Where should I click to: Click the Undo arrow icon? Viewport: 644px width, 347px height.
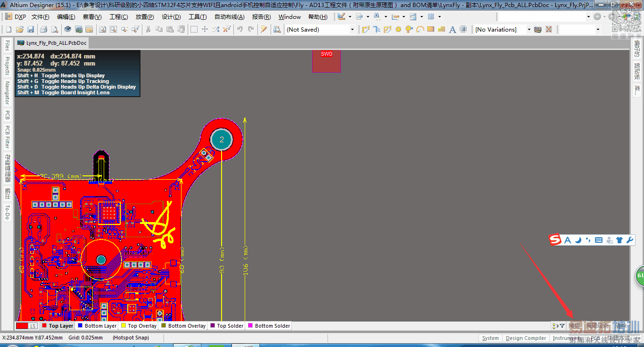tap(240, 29)
